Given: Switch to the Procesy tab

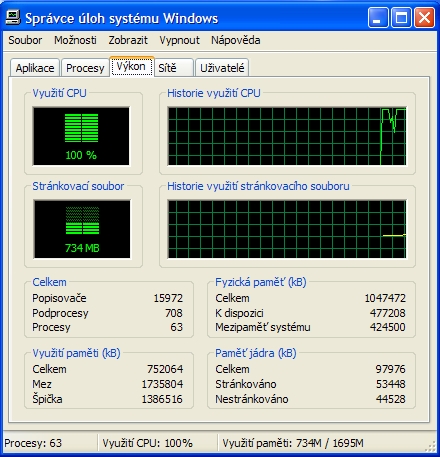Looking at the screenshot, I should pos(85,68).
